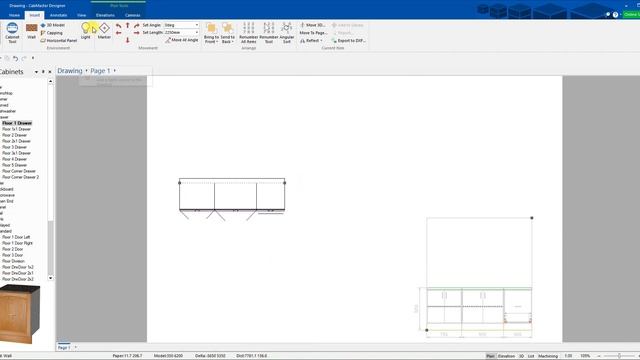Image resolution: width=640 pixels, height=360 pixels.
Task: Select 'Floor 1 Door Left' item
Action: click(x=16, y=237)
